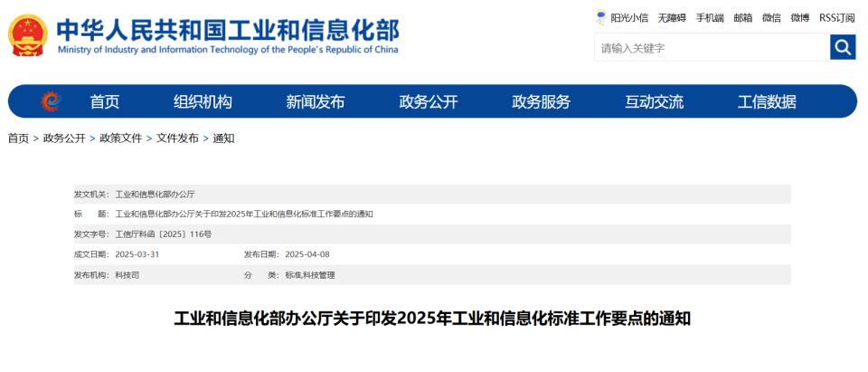The height and width of the screenshot is (372, 868).
Task: Click the 手机端 mobile link
Action: (x=710, y=18)
